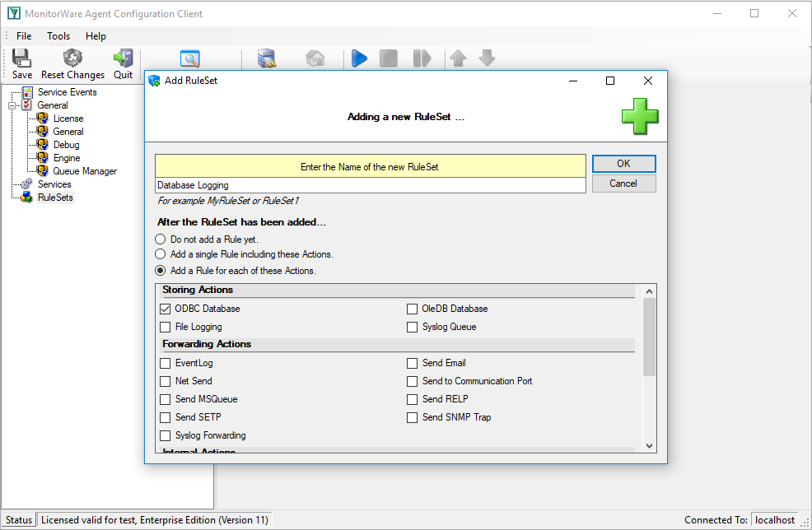Select the Service Events tree icon
The width and height of the screenshot is (812, 530).
pyautogui.click(x=27, y=92)
